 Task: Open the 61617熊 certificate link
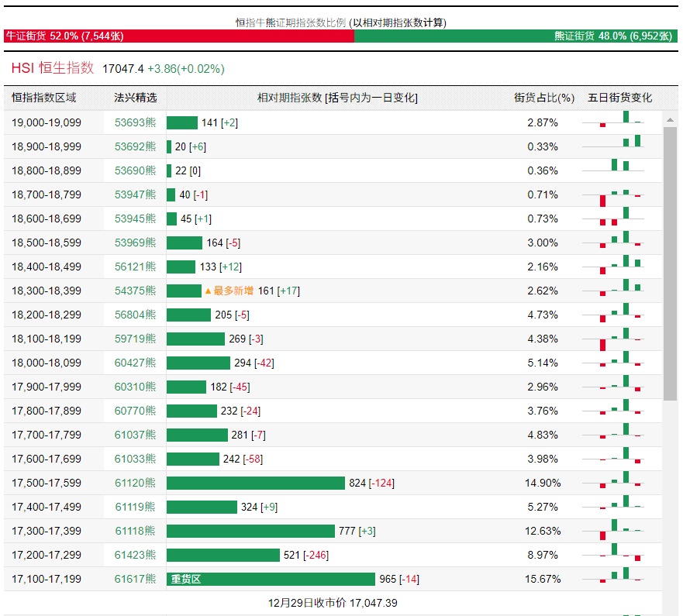coord(135,579)
